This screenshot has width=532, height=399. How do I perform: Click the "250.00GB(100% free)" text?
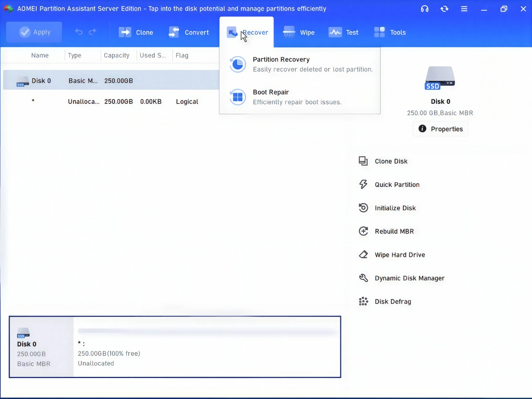(x=109, y=354)
